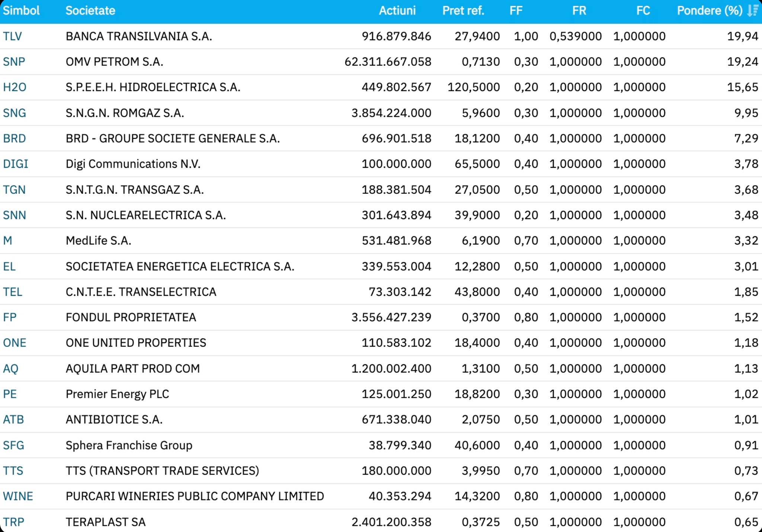Open the SFG symbol link
The width and height of the screenshot is (762, 532).
(x=13, y=445)
